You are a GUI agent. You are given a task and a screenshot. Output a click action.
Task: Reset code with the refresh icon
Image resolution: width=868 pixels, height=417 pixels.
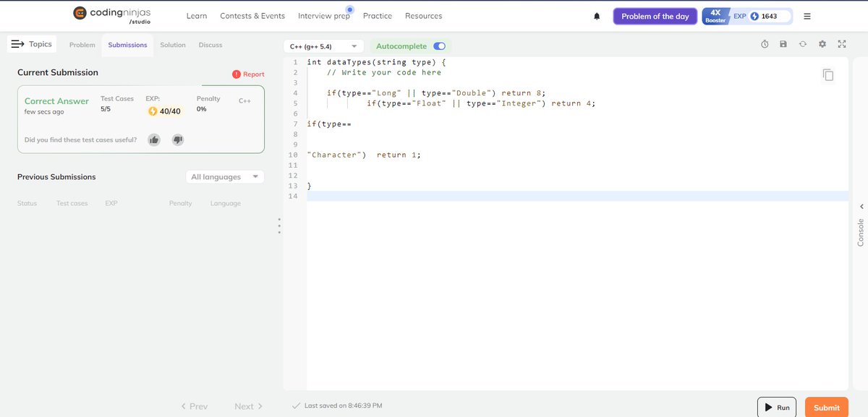(802, 44)
